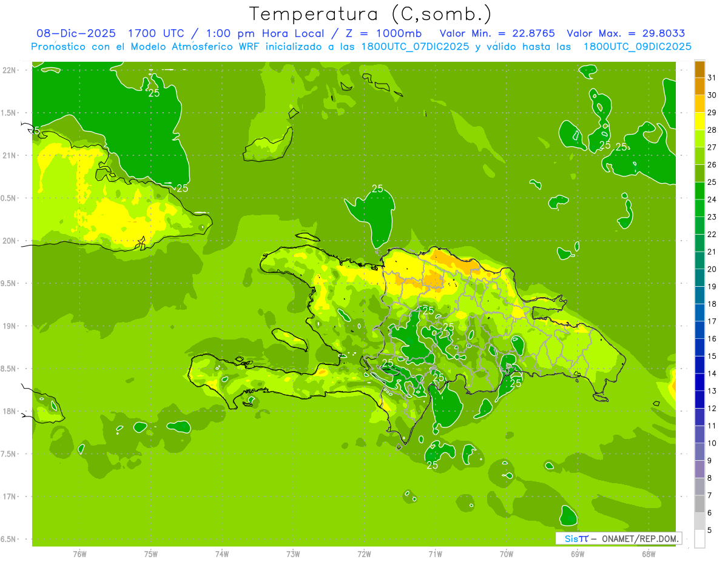
Task: Click the 31 label on the color scale
Action: (x=712, y=77)
